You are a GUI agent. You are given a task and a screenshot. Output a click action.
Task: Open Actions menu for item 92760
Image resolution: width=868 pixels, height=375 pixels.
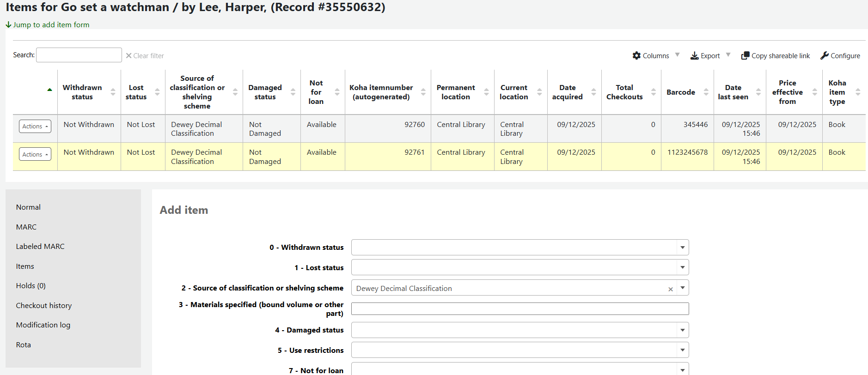35,126
